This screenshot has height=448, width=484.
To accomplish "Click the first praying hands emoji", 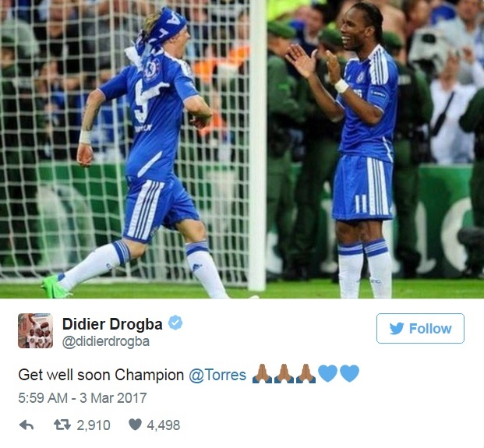I will click(262, 374).
